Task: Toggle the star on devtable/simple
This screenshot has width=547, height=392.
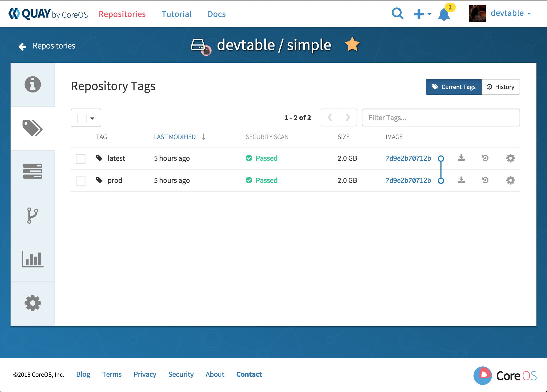Action: click(352, 44)
